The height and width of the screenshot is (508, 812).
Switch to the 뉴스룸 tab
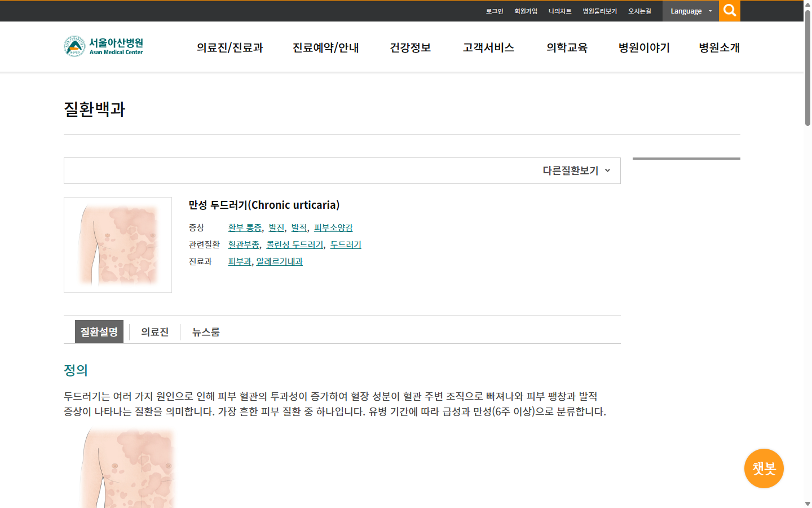pyautogui.click(x=206, y=332)
